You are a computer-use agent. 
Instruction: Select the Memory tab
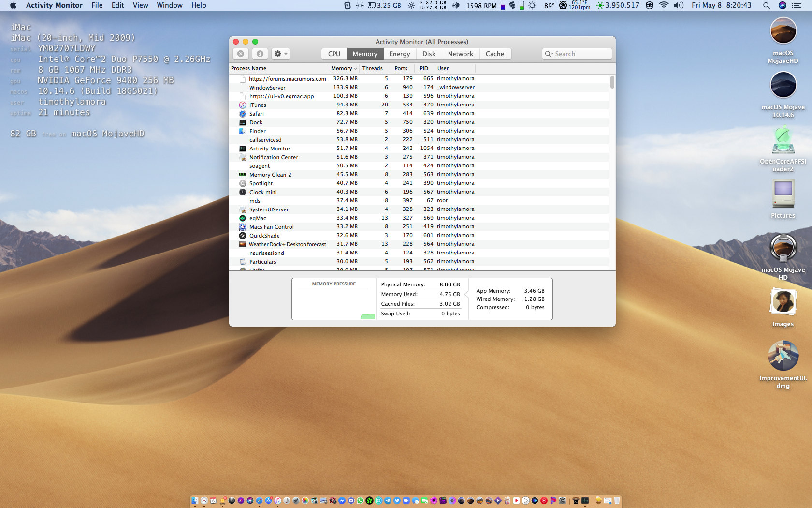365,54
